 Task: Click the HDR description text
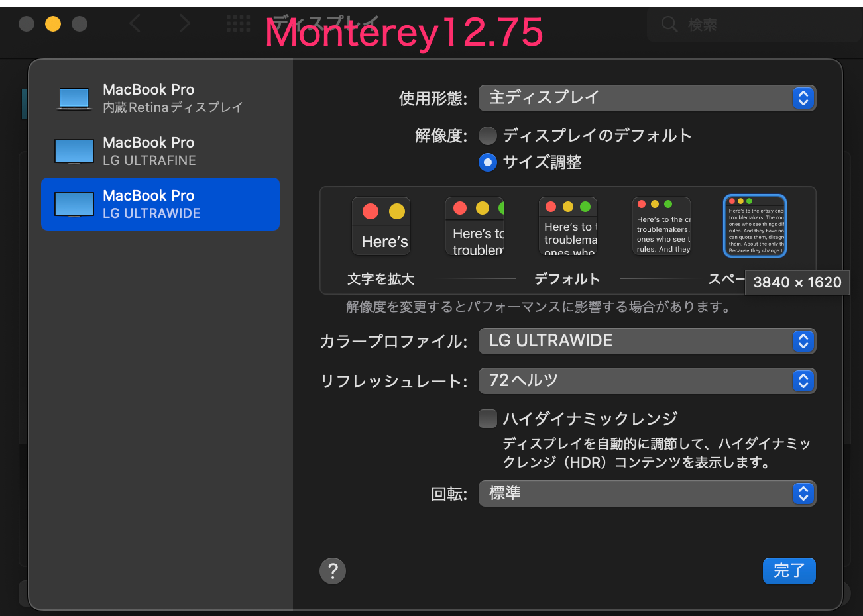click(656, 453)
